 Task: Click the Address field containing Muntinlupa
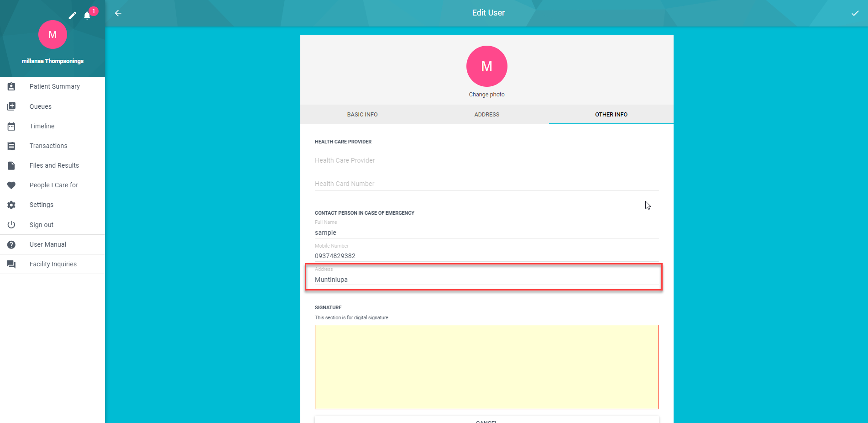point(486,280)
